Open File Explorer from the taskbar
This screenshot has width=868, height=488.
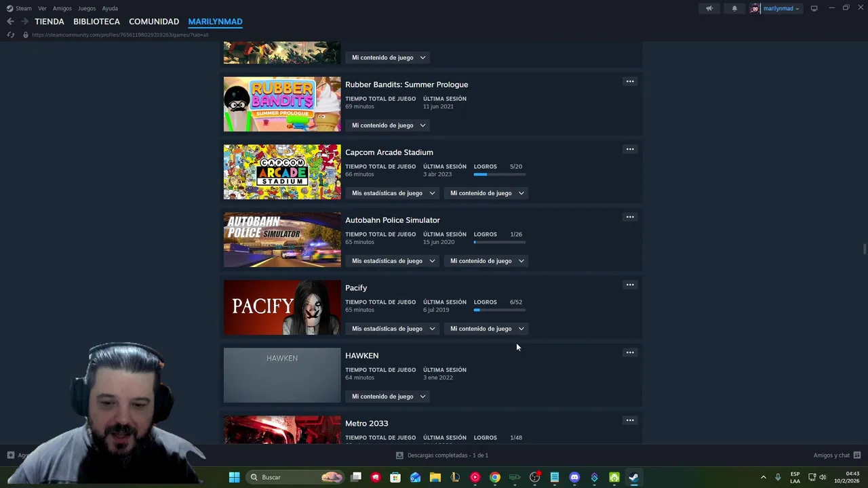[x=435, y=477]
